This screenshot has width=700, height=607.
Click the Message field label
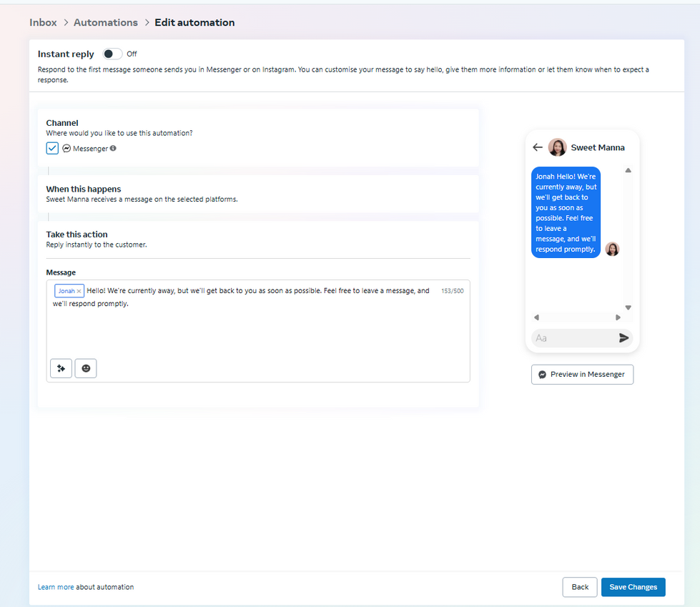(x=61, y=272)
